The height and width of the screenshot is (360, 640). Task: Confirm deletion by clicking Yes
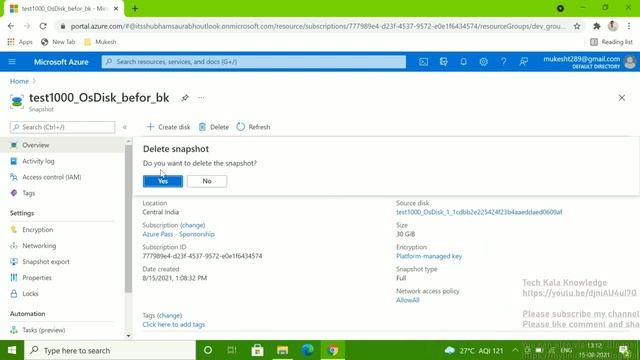pos(163,181)
